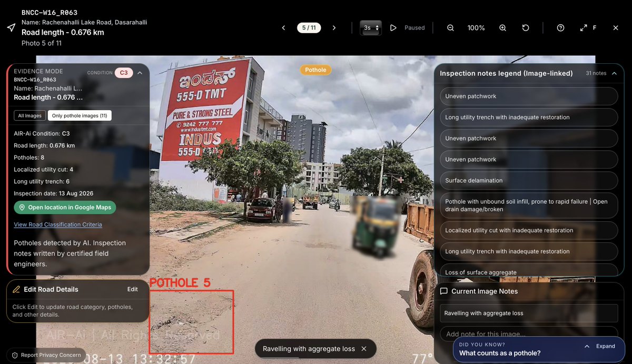This screenshot has width=632, height=364.
Task: Click What counts as a pothole? text
Action: click(x=500, y=353)
